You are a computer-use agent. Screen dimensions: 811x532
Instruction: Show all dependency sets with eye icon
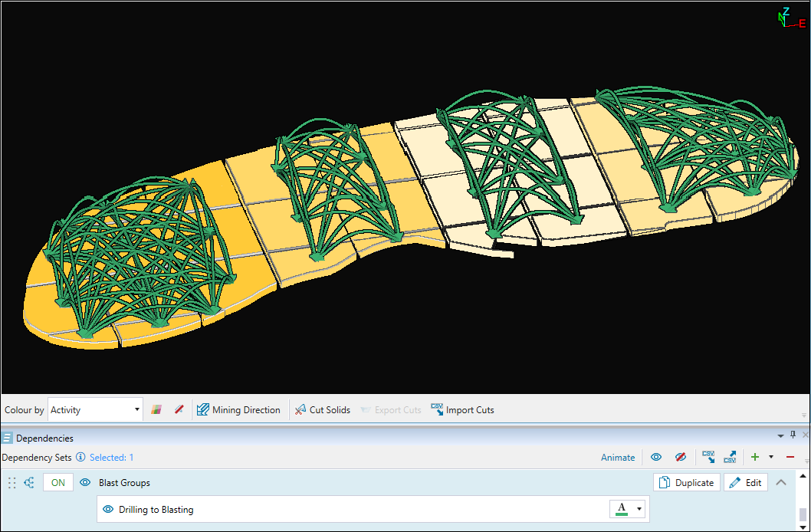pos(656,457)
